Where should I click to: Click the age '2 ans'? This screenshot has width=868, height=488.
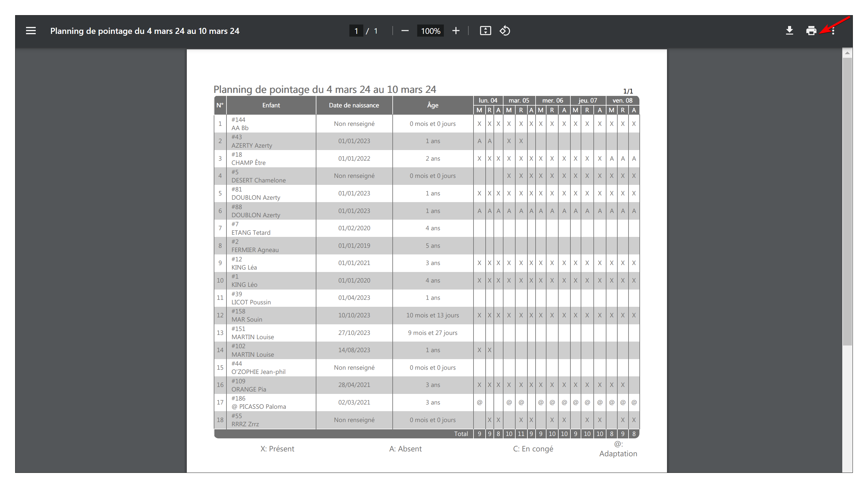[x=433, y=159]
